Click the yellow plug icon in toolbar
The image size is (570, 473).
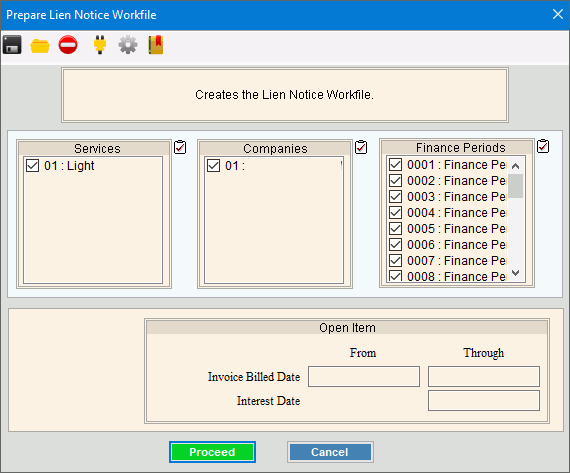click(100, 45)
